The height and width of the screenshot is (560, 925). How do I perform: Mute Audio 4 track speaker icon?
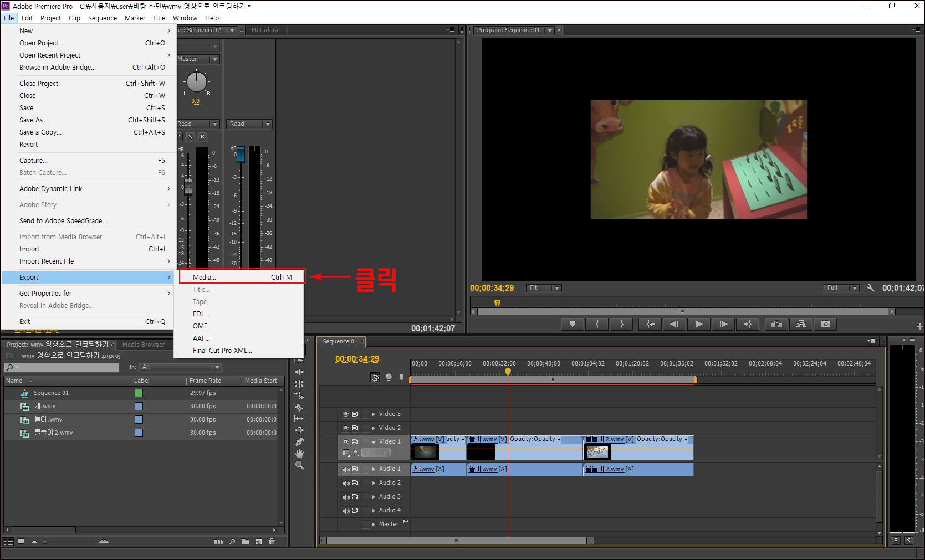pyautogui.click(x=346, y=511)
